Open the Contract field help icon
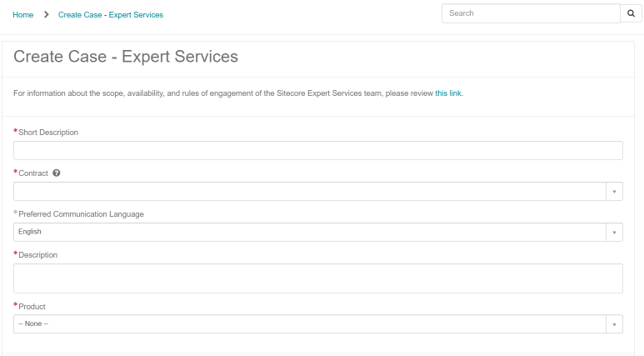Image resolution: width=644 pixels, height=356 pixels. point(57,173)
